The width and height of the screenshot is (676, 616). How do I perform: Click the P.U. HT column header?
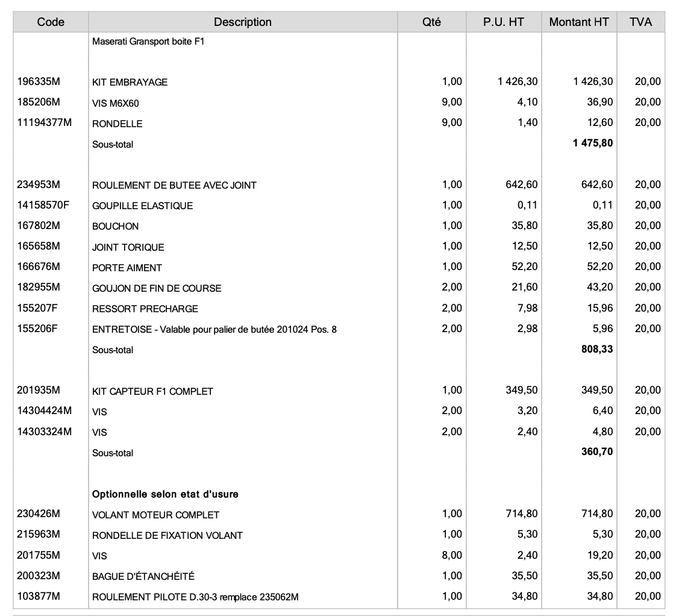pos(504,22)
